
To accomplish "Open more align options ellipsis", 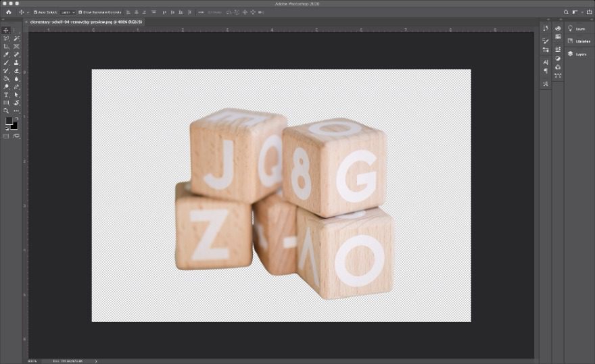I will (201, 12).
